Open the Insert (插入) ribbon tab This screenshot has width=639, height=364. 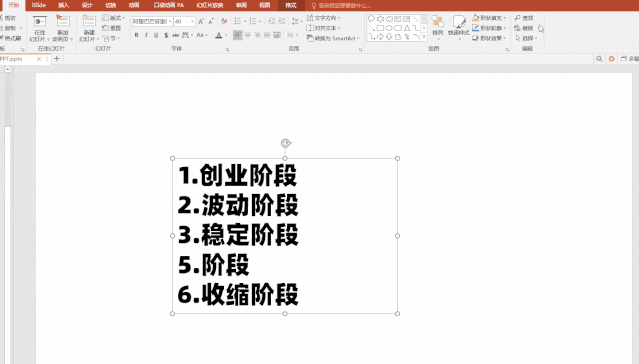63,5
